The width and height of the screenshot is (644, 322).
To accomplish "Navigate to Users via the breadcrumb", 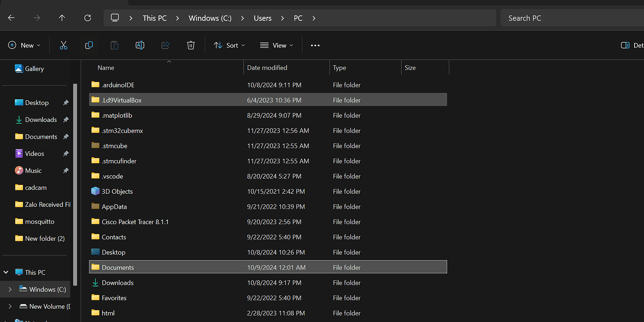I will pos(262,18).
